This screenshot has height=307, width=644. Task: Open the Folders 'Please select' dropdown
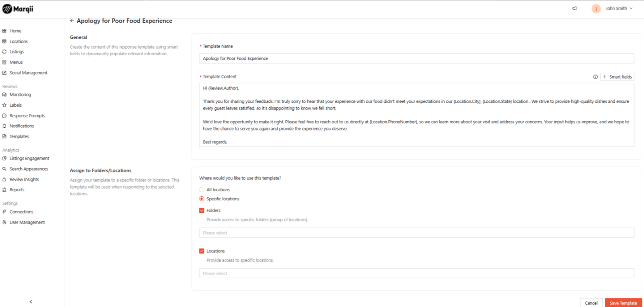click(416, 233)
